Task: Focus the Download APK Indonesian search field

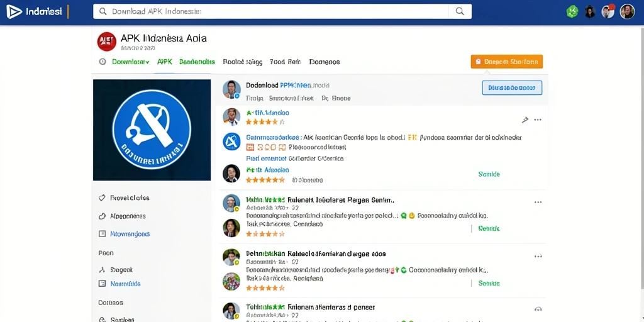Action: pyautogui.click(x=271, y=11)
